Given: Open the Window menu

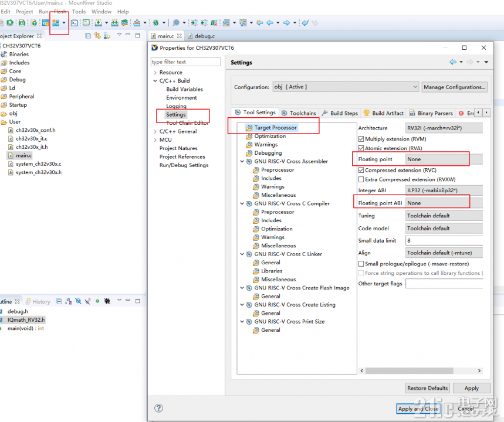Looking at the screenshot, I should (102, 12).
